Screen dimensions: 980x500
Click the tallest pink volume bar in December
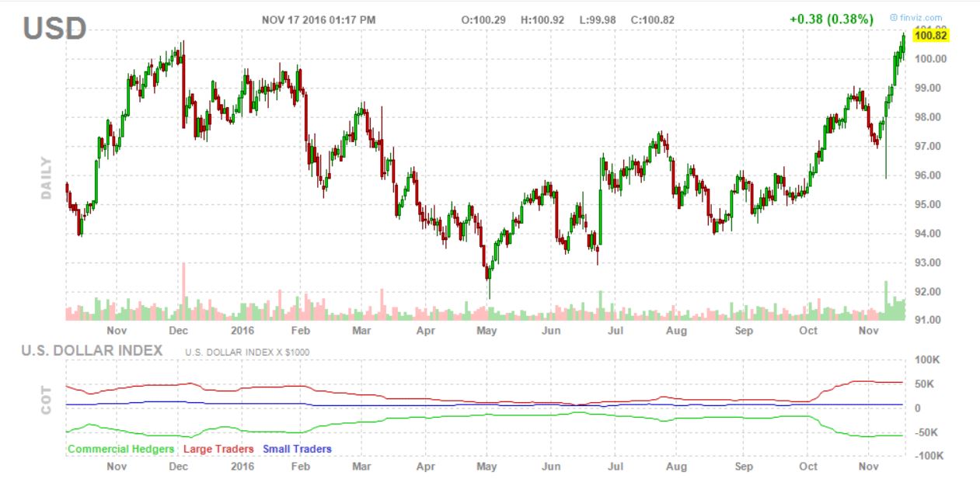(184, 291)
